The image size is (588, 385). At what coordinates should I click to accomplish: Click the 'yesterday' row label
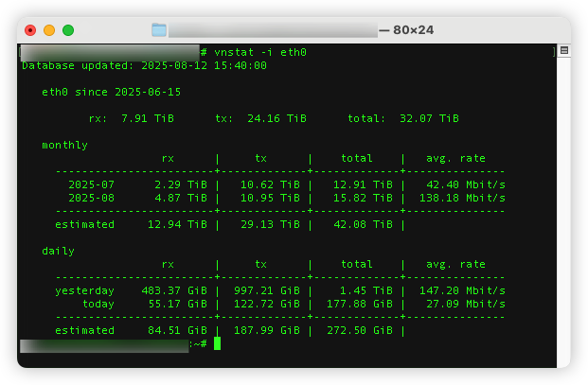pyautogui.click(x=84, y=290)
